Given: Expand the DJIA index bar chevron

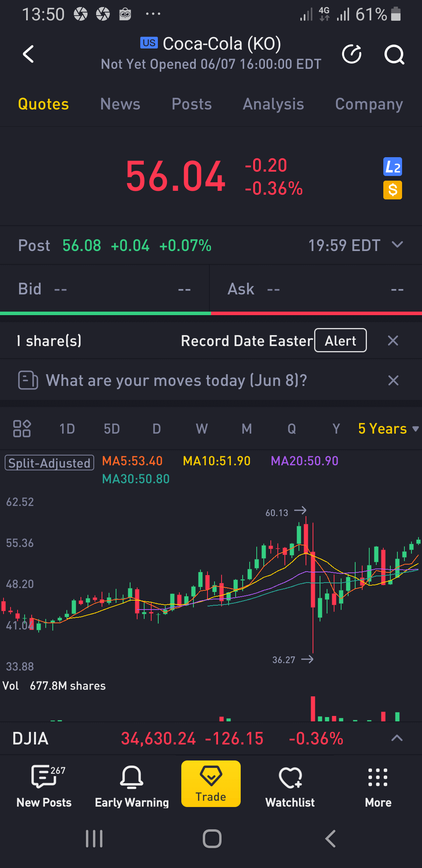Looking at the screenshot, I should [397, 738].
